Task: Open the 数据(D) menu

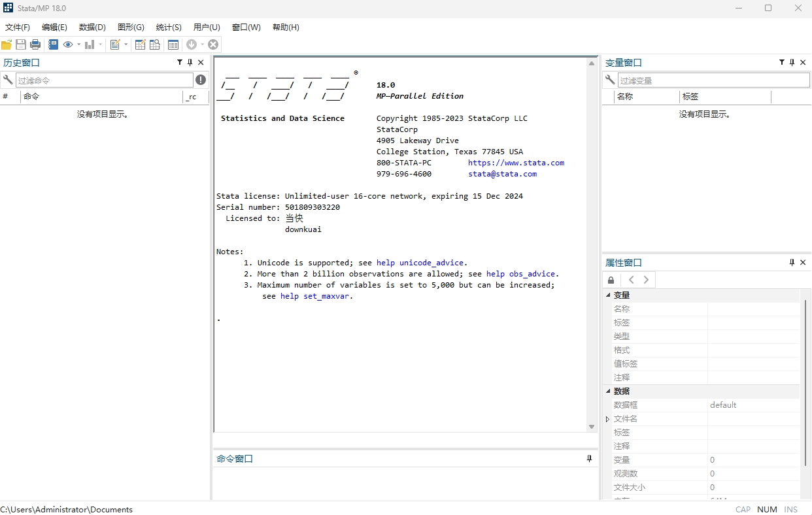Action: (x=92, y=27)
